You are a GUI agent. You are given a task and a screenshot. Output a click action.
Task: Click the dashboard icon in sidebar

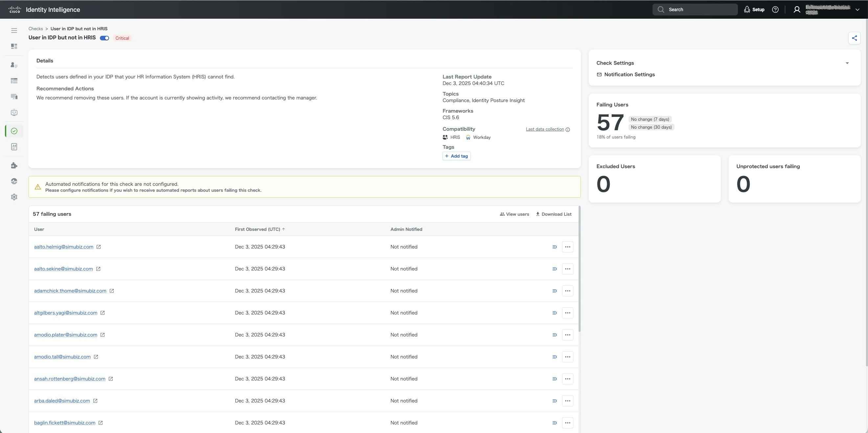pos(14,47)
